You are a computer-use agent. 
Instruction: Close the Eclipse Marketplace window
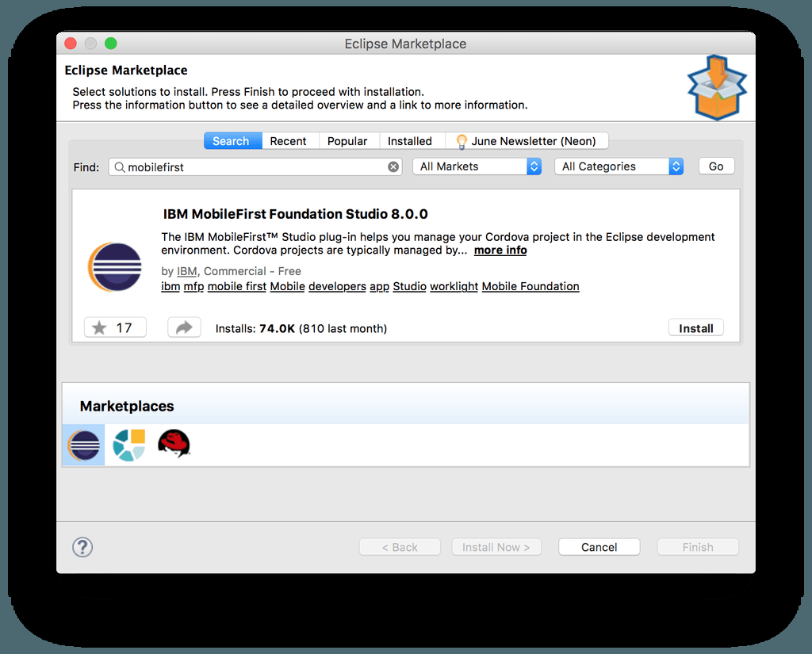click(x=71, y=44)
